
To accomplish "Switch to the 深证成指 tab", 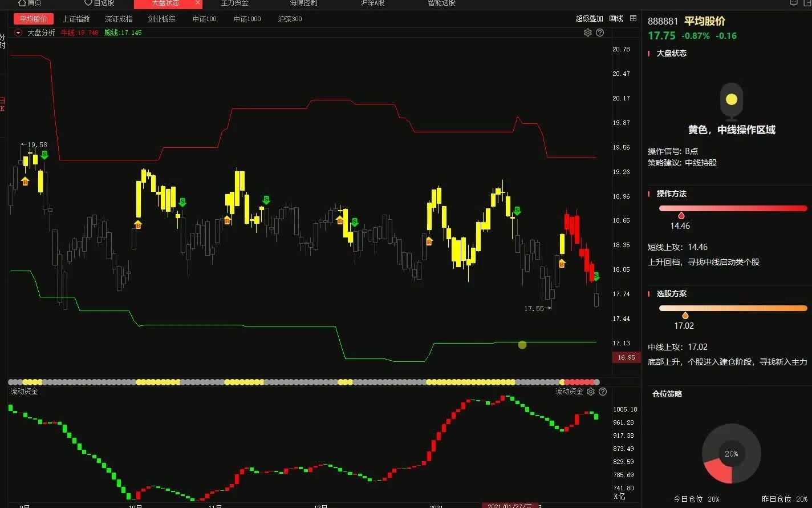I will tap(119, 19).
